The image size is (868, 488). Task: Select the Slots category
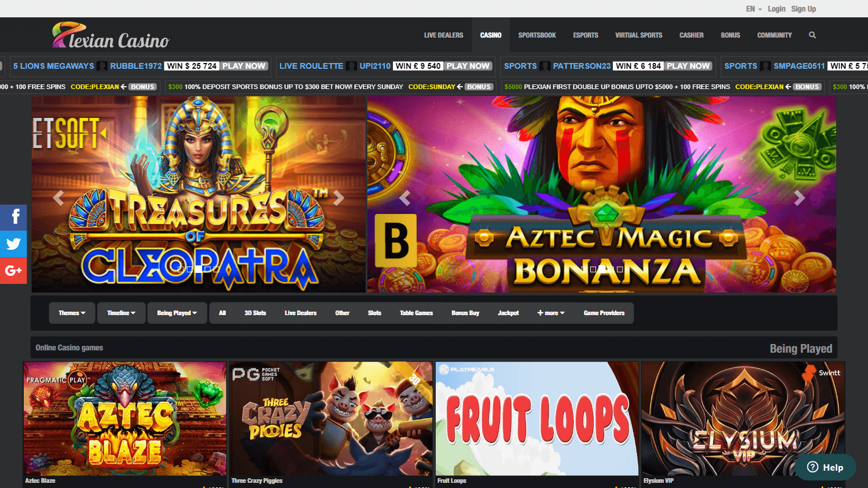[x=374, y=313]
